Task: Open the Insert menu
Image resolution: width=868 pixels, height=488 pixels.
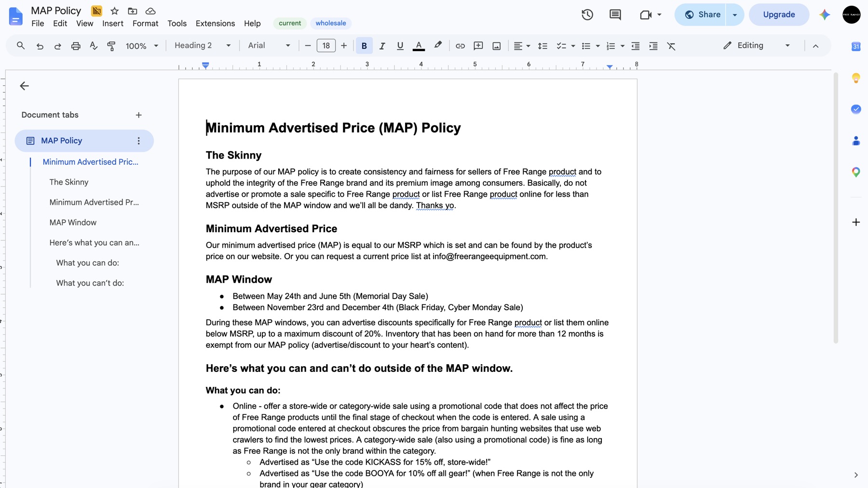Action: pyautogui.click(x=113, y=23)
